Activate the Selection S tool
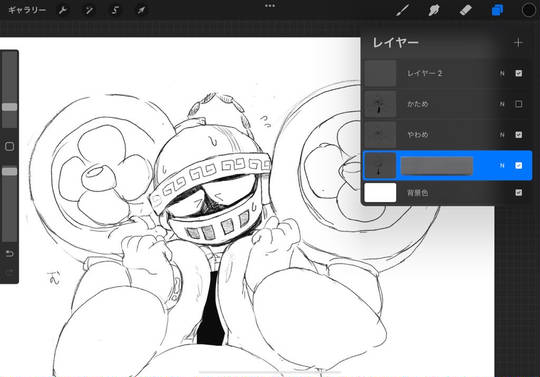Image resolution: width=540 pixels, height=377 pixels. 115,10
